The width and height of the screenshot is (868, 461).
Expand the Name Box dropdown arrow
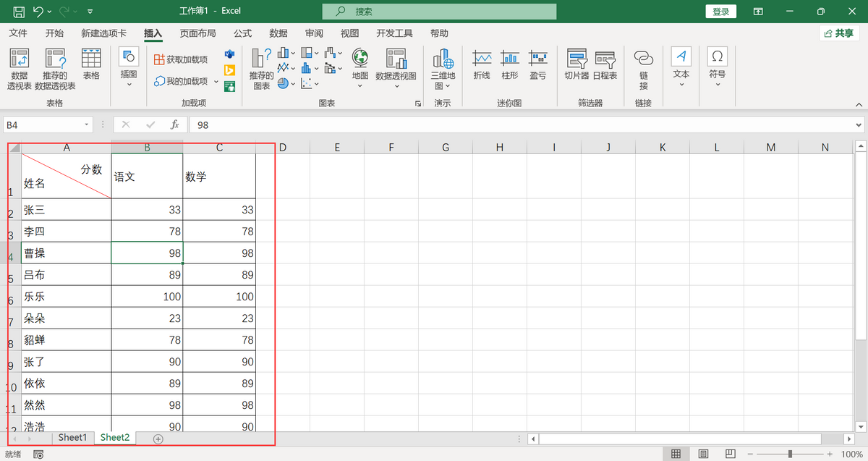coord(87,125)
